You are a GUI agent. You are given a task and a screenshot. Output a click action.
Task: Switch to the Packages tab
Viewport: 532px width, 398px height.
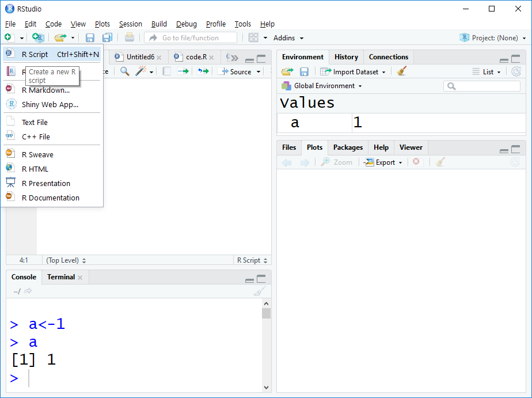348,147
